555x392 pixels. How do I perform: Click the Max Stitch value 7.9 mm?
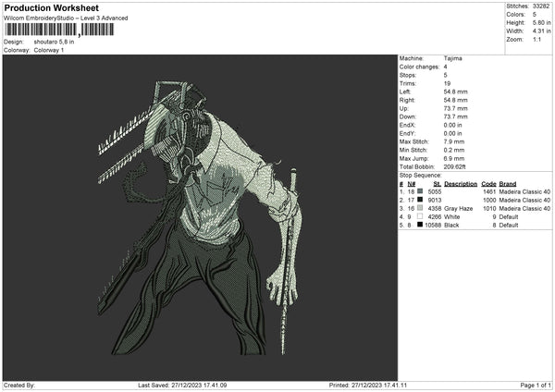(x=454, y=141)
